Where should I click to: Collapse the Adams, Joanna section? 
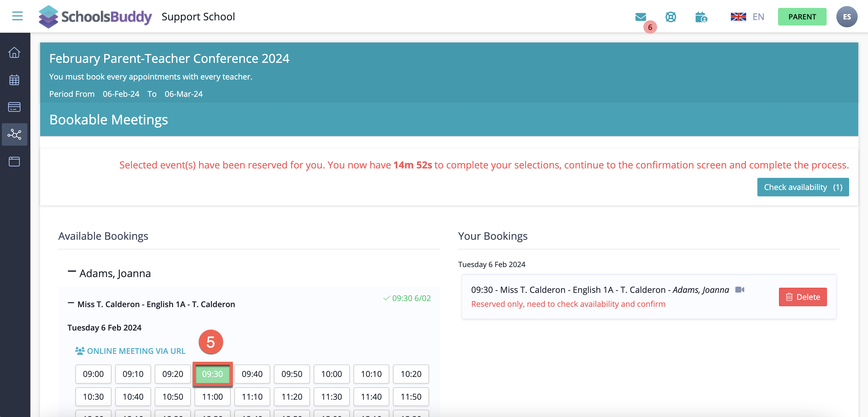point(72,272)
